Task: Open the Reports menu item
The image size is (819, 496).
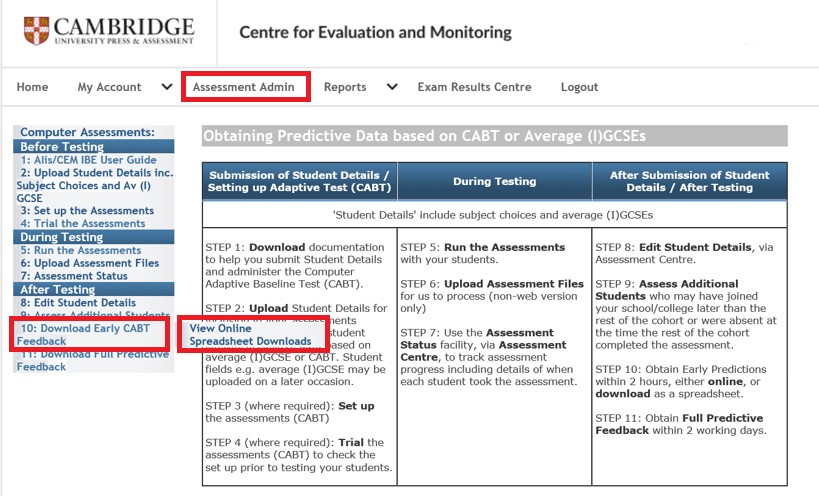Action: 345,87
